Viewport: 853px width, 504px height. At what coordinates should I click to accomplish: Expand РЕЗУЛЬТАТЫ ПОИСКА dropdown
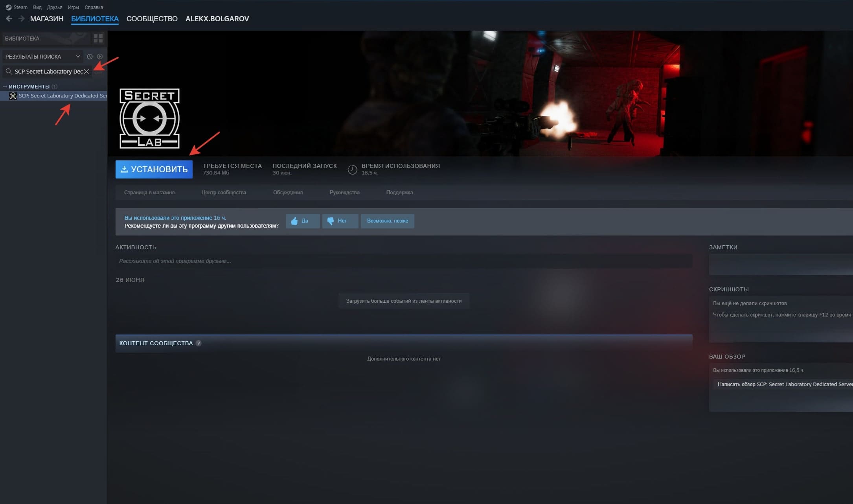pyautogui.click(x=77, y=56)
